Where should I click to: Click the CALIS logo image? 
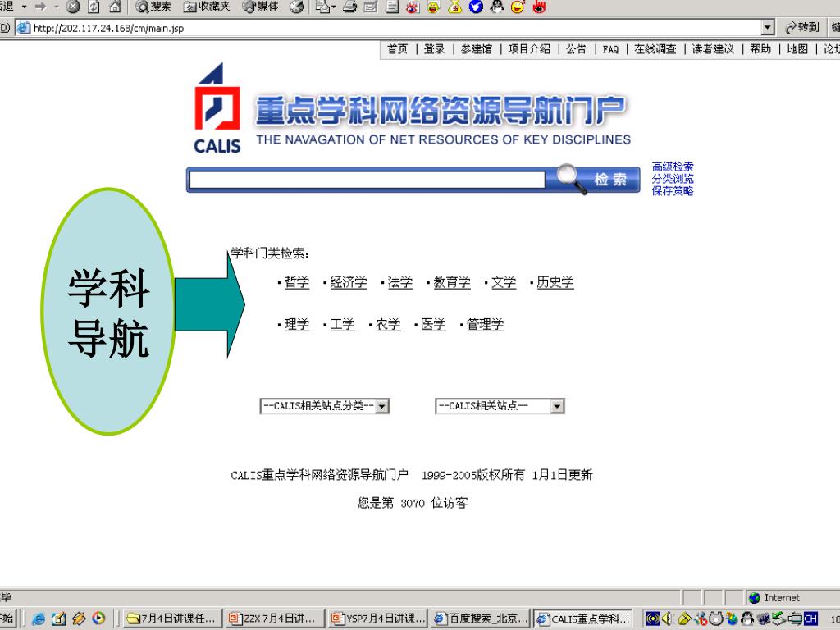click(217, 108)
